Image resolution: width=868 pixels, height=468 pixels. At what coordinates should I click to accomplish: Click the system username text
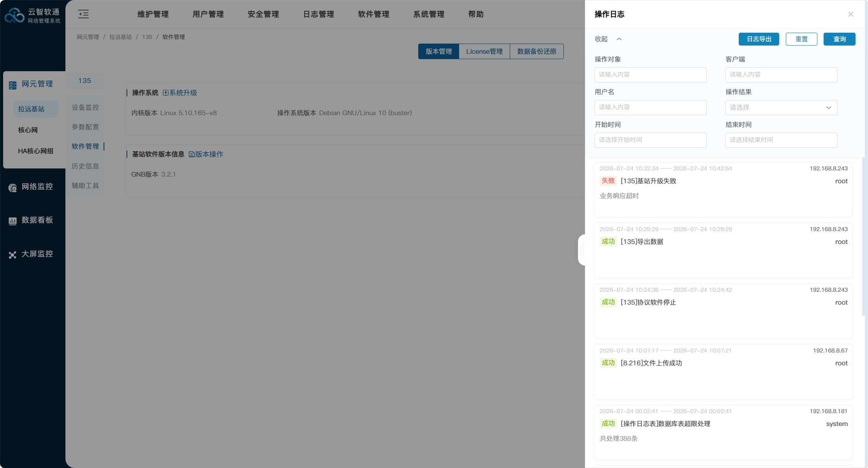[x=837, y=424]
